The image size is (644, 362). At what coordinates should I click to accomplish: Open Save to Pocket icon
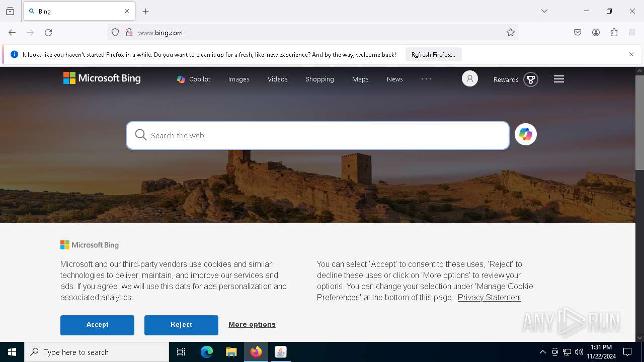(x=578, y=33)
